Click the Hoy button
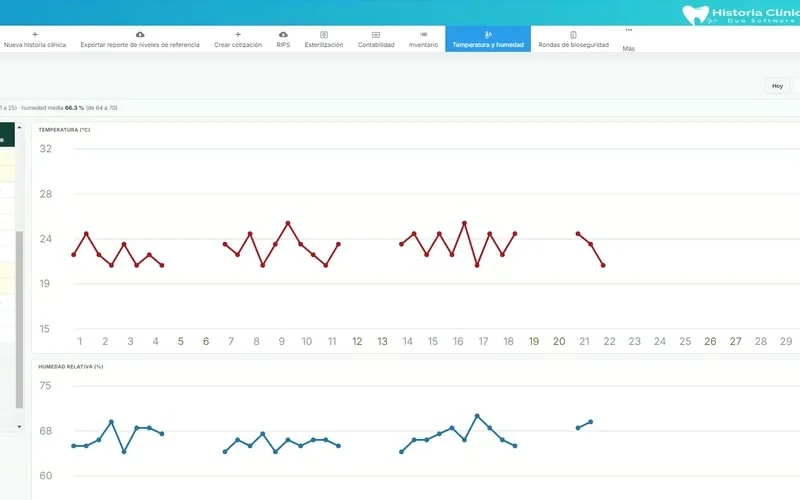 coord(777,86)
